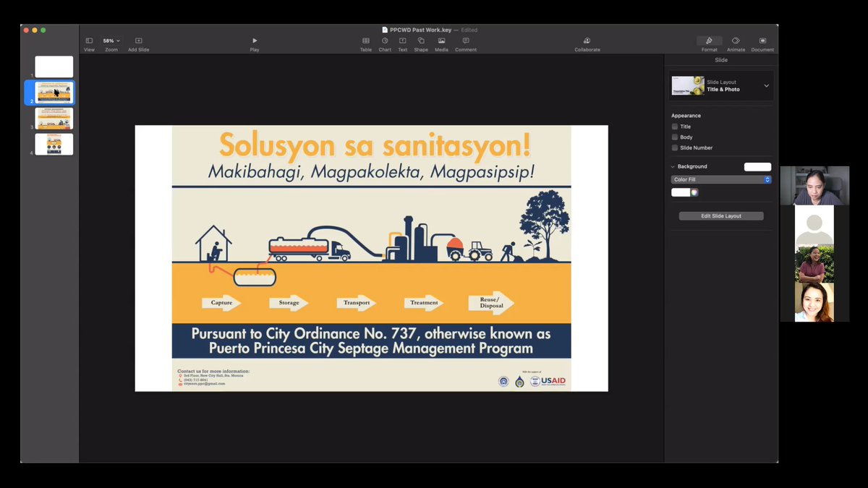Viewport: 868px width, 488px height.
Task: Open the Color Fill dropdown
Action: [721, 179]
